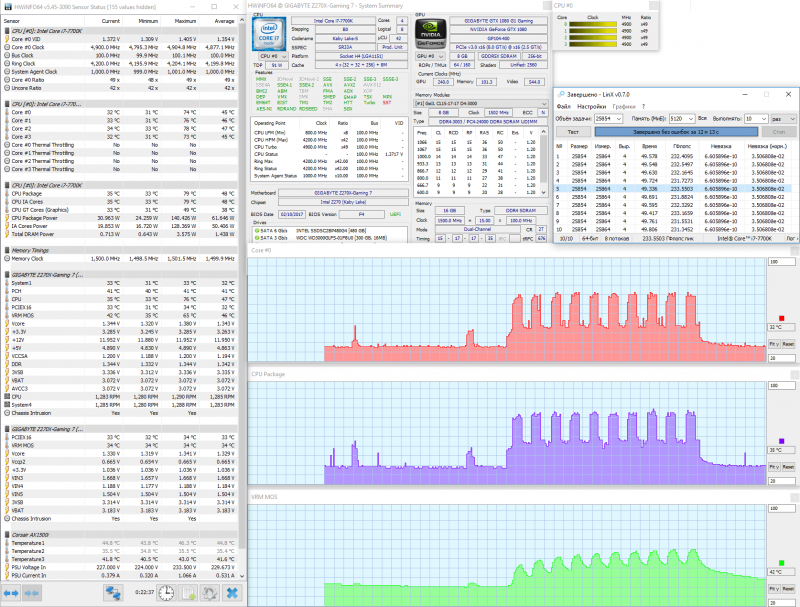Close sensors with the blue X icon
This screenshot has height=607, width=800.
pos(232,593)
